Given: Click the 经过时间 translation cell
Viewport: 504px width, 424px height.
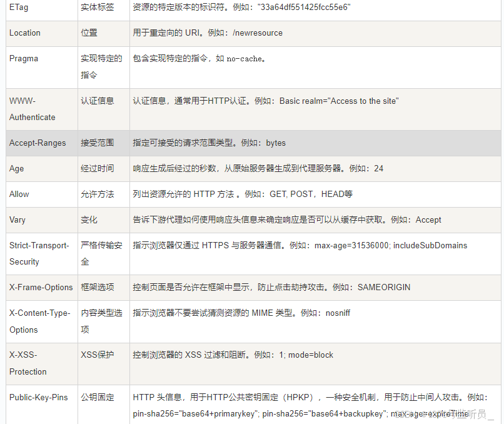Looking at the screenshot, I should coord(104,169).
